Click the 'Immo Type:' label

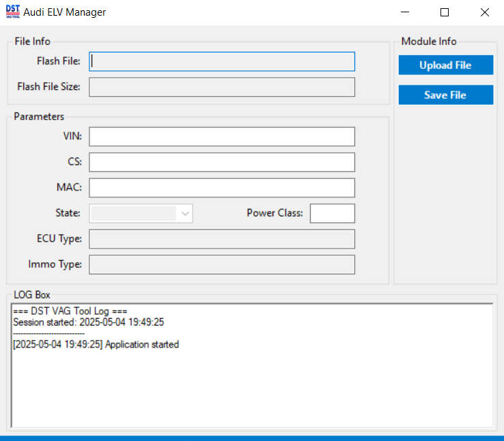(x=55, y=264)
